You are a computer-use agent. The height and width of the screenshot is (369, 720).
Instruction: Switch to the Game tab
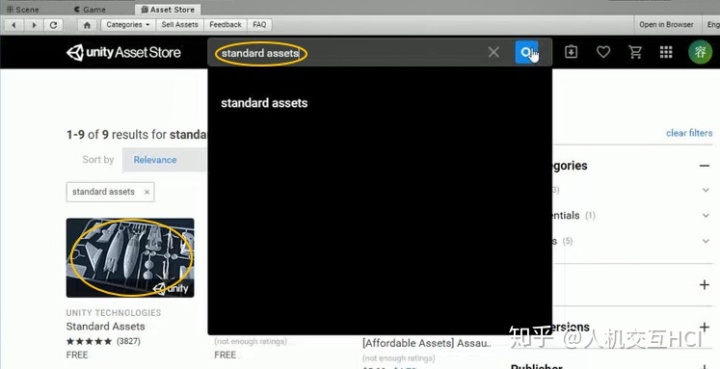[x=90, y=9]
